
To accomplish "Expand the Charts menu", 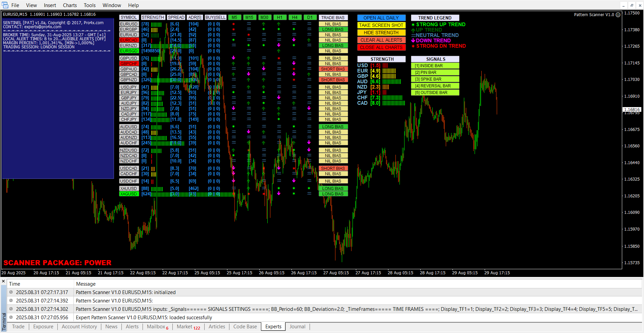I will tap(70, 5).
